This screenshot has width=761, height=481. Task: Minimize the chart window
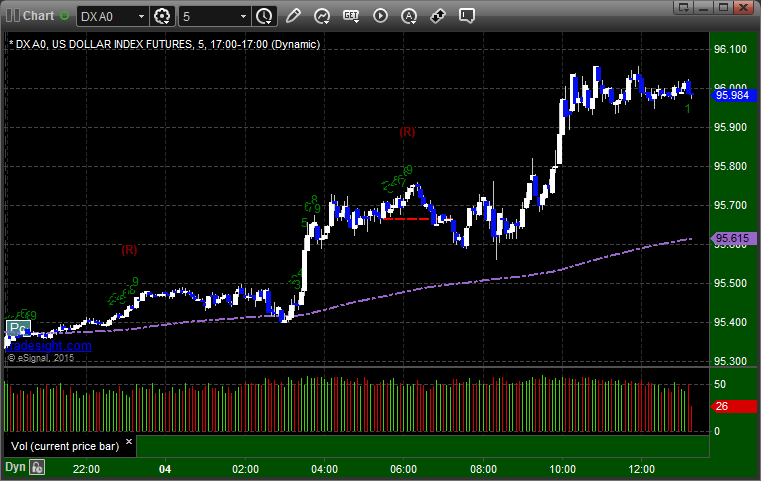pyautogui.click(x=704, y=7)
